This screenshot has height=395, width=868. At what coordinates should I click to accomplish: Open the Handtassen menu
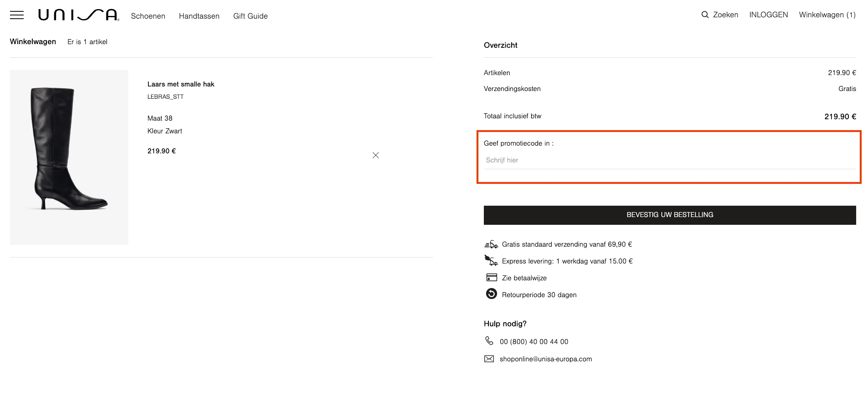pyautogui.click(x=199, y=16)
